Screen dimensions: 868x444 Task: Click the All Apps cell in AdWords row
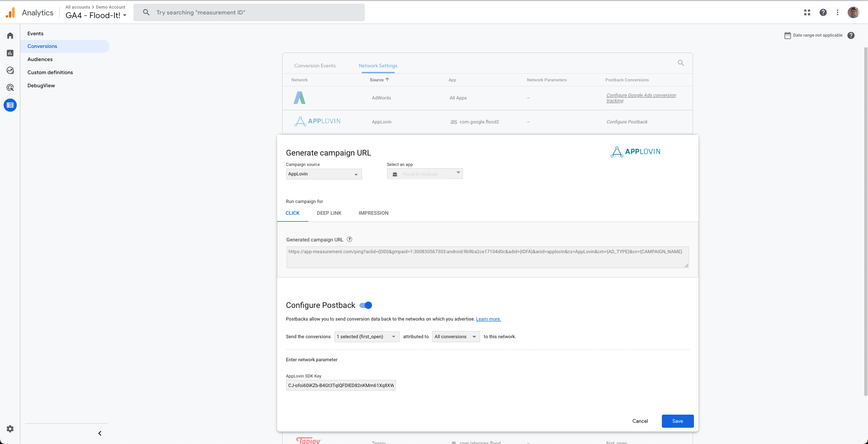458,98
